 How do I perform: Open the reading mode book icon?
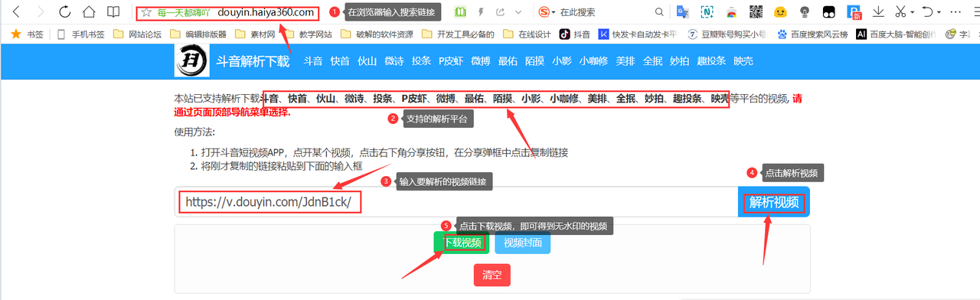pos(113,12)
